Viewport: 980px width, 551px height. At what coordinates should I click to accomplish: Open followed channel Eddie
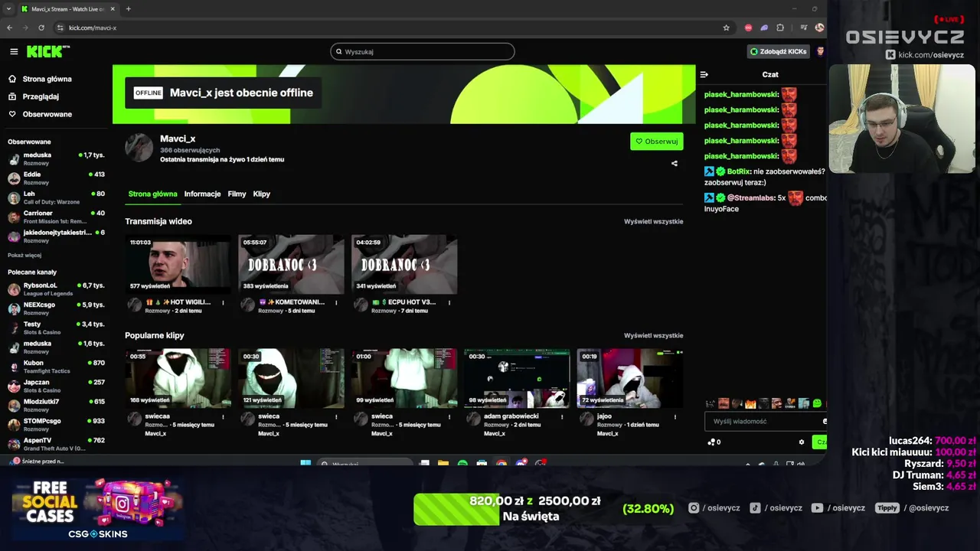(56, 178)
